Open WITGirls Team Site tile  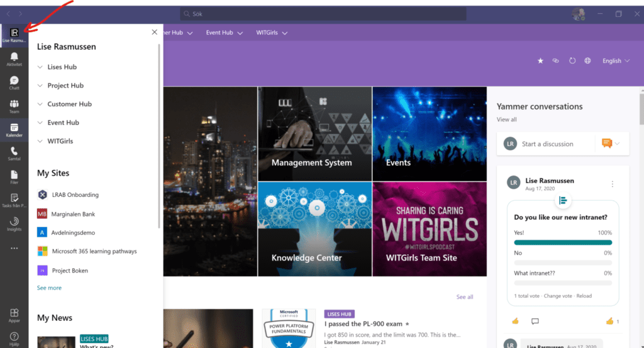coord(430,229)
